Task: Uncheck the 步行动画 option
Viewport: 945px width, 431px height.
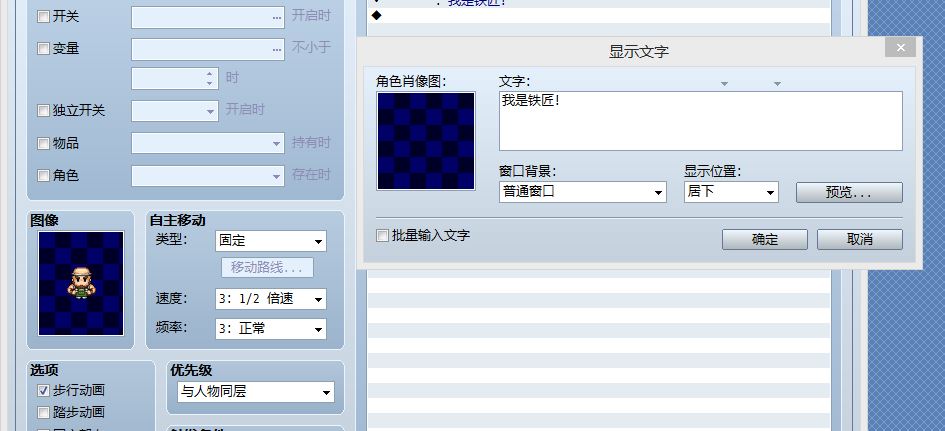Action: tap(43, 391)
